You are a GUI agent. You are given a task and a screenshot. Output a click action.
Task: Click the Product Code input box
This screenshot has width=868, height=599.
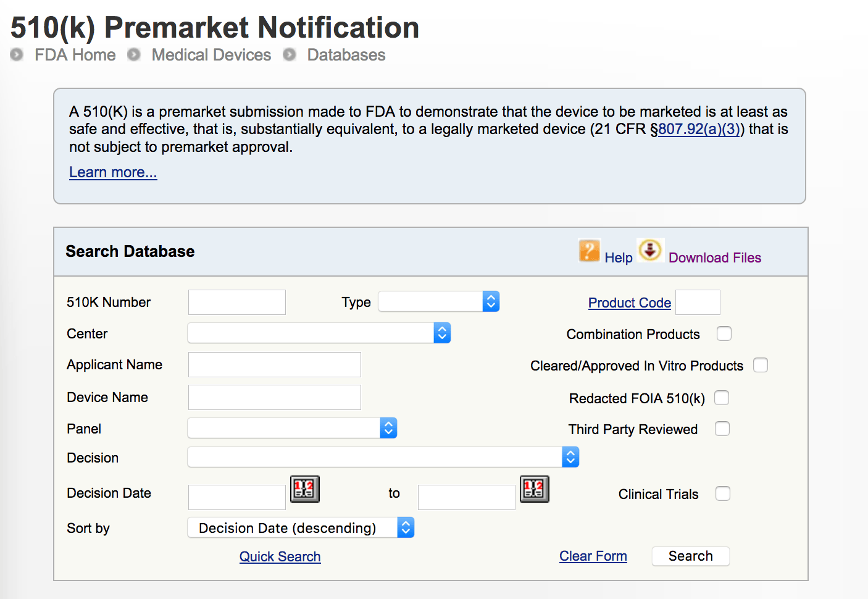[698, 302]
